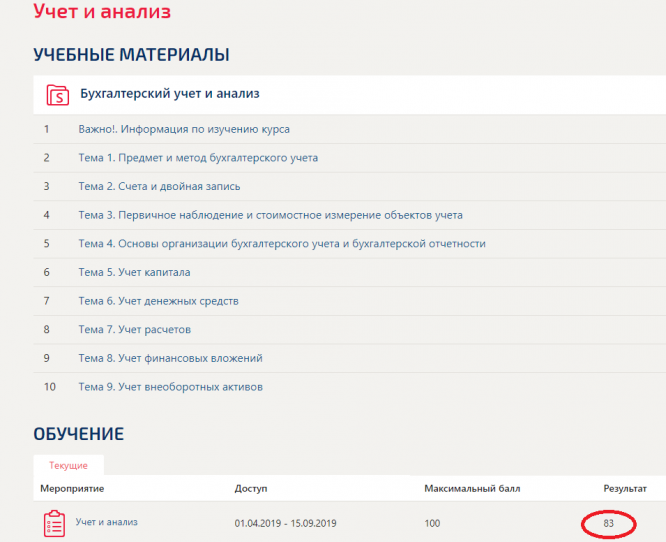
Task: Click the Мероприятие column header
Action: tap(72, 489)
